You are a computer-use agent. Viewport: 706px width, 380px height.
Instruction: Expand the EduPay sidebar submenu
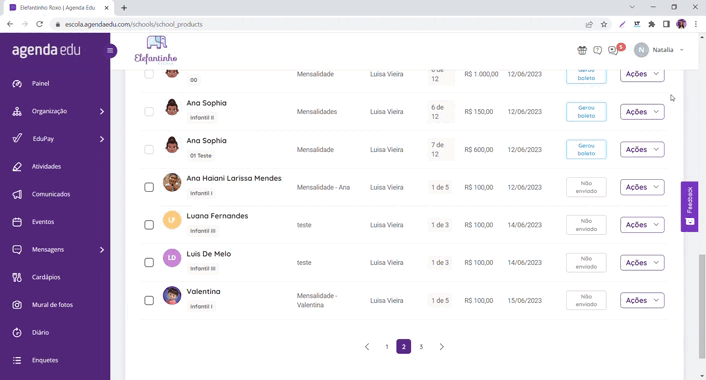tap(102, 139)
